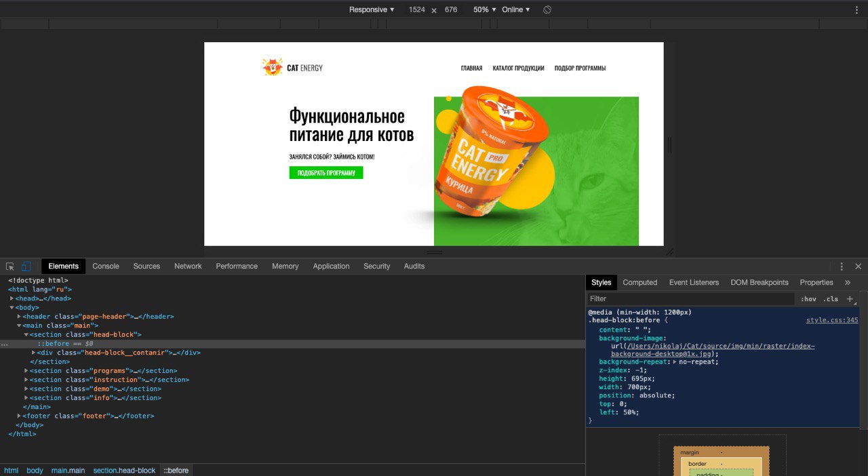The image size is (868, 476).
Task: Open the rotate/no-throttle sensor icon in device bar
Action: [x=547, y=9]
